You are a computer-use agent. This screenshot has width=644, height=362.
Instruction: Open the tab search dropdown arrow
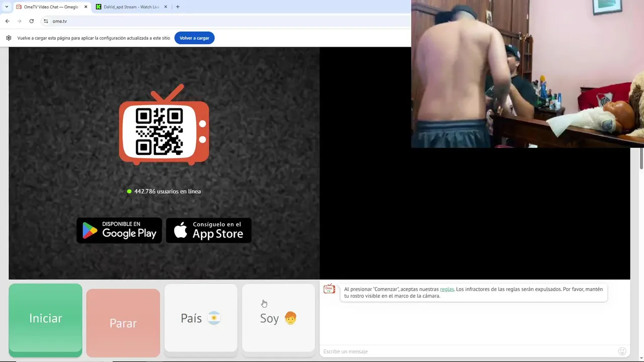7,7
